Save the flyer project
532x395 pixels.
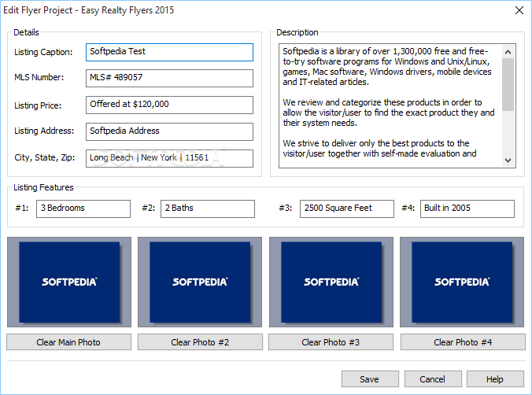point(370,379)
